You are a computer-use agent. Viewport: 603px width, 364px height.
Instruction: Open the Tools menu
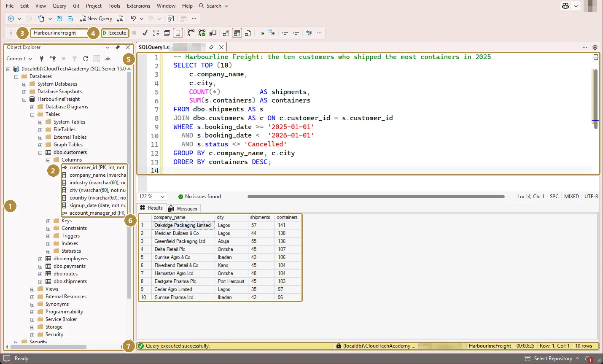[114, 6]
